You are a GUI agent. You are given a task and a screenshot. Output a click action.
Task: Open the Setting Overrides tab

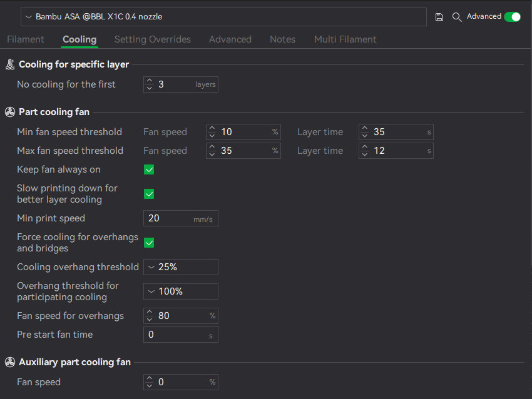152,39
